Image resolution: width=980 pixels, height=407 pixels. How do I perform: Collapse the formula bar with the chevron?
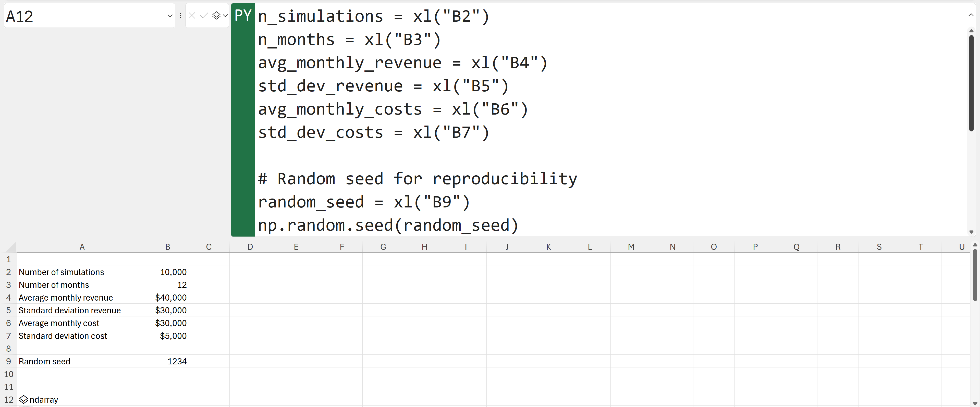971,15
